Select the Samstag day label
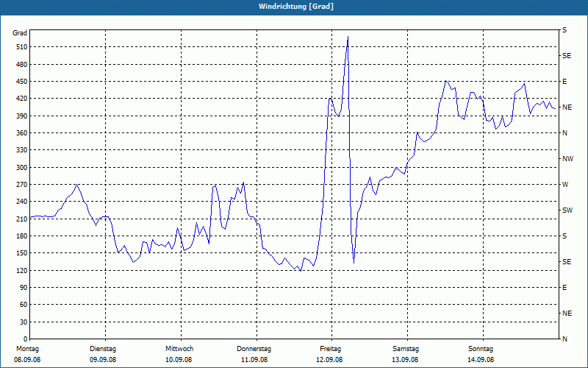 (406, 349)
